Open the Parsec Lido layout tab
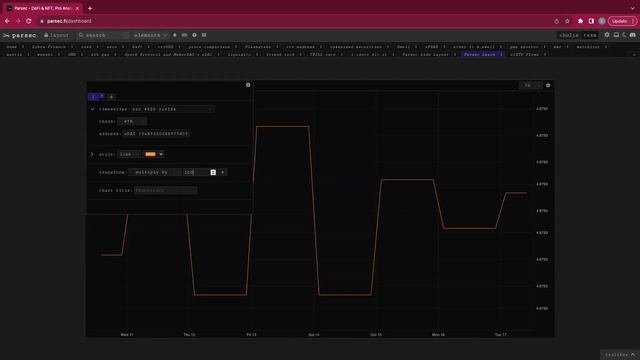Screen dimensions: 640x360 click(425, 54)
